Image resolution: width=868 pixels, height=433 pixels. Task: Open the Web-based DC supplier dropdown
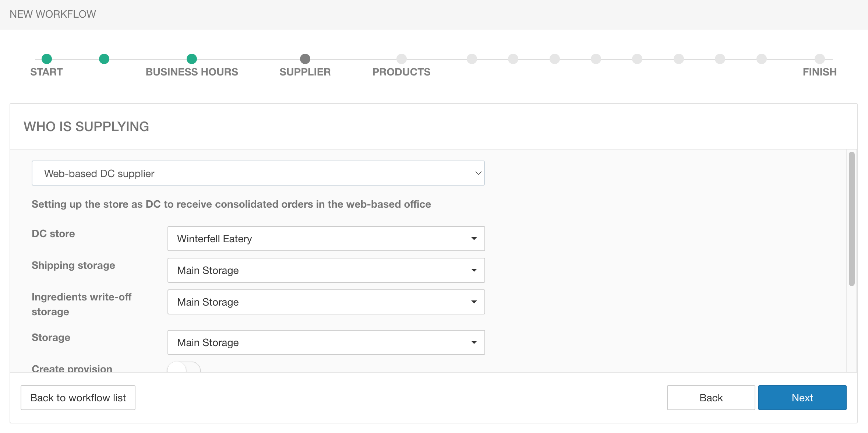point(258,173)
